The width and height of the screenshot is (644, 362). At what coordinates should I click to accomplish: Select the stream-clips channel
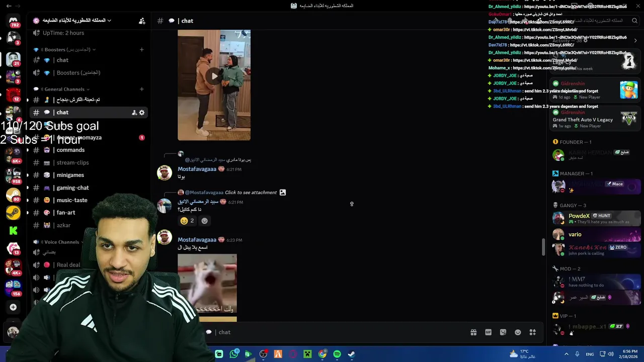pyautogui.click(x=88, y=163)
